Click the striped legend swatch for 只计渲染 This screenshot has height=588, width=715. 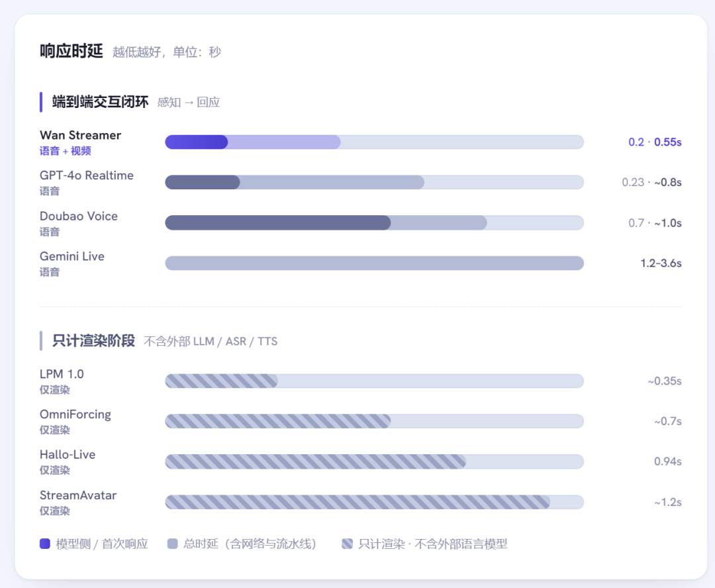pos(347,544)
